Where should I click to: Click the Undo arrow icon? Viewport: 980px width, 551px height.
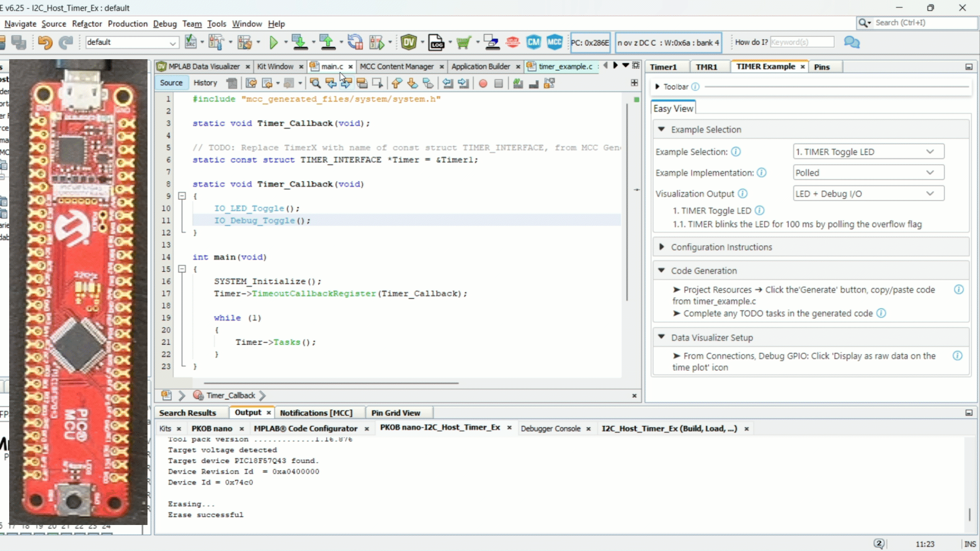(x=45, y=42)
